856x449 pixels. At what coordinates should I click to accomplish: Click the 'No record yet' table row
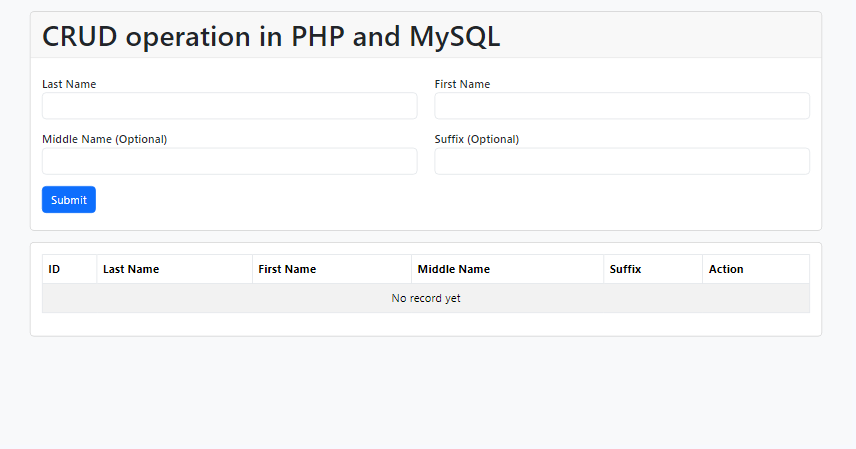point(426,298)
